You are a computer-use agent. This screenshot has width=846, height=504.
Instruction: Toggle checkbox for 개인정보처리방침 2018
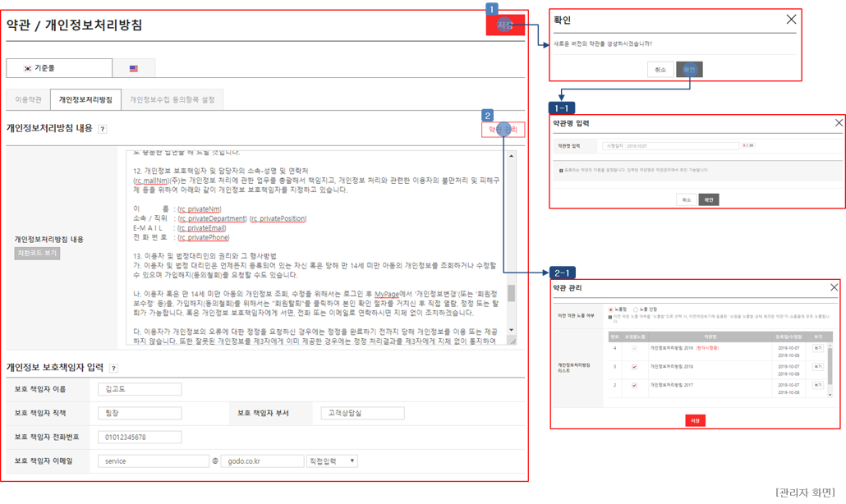[x=633, y=366]
